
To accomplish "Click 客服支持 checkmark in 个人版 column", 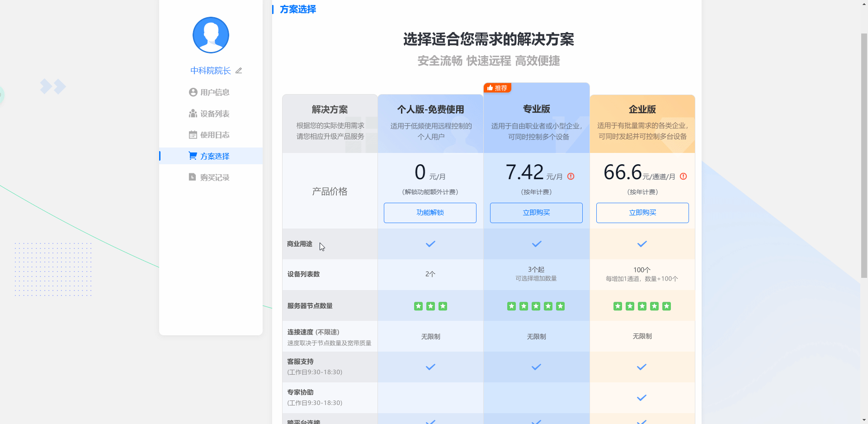I will pos(430,367).
